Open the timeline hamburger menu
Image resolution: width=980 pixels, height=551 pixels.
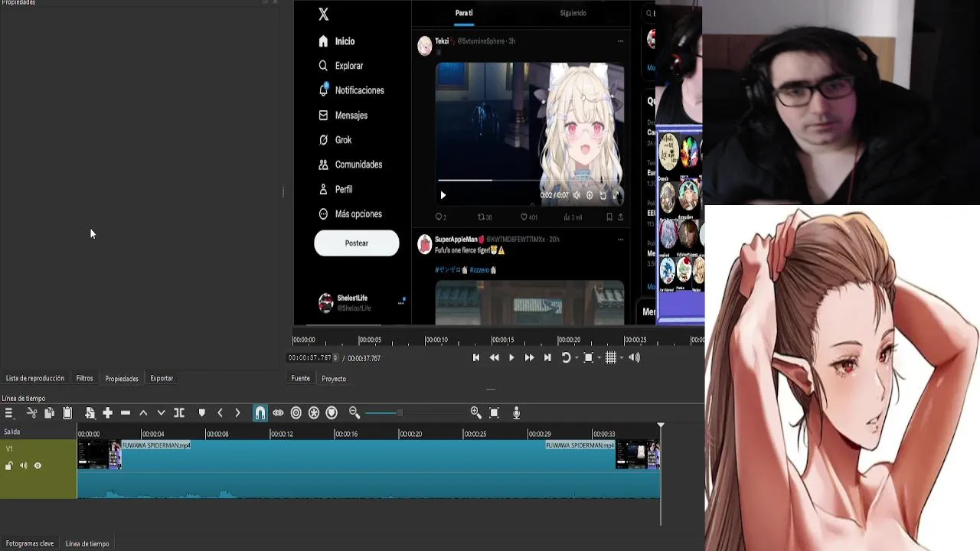click(x=8, y=413)
